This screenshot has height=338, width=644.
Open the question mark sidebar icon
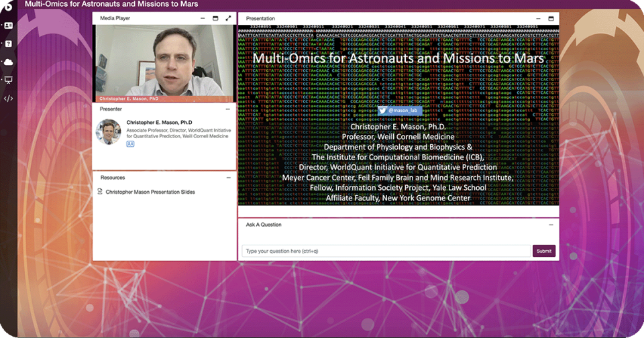(8, 44)
